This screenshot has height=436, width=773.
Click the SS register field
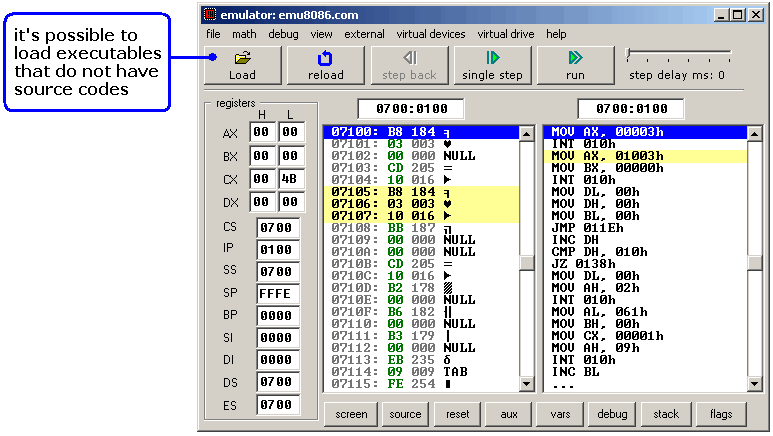coord(278,272)
